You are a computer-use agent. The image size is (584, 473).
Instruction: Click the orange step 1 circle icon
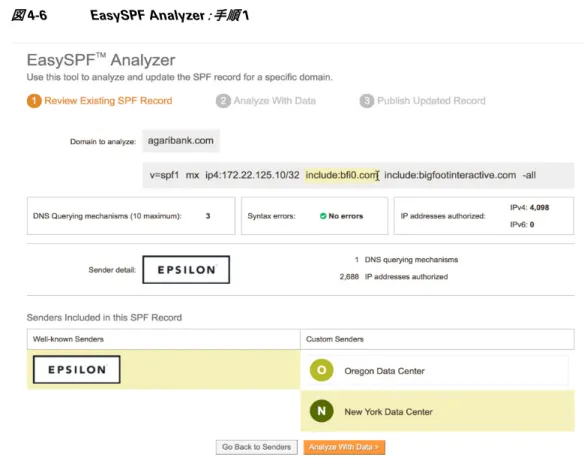pos(34,101)
